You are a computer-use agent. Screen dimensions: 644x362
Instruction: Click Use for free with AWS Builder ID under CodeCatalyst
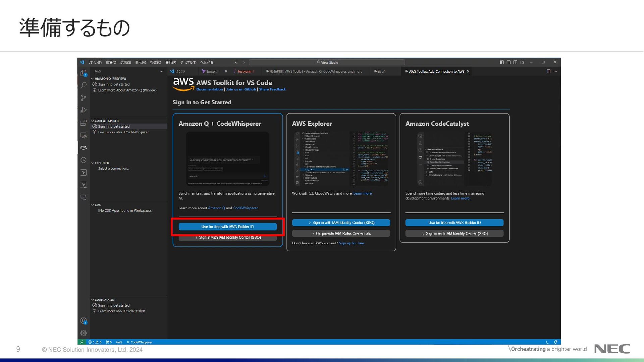click(454, 223)
